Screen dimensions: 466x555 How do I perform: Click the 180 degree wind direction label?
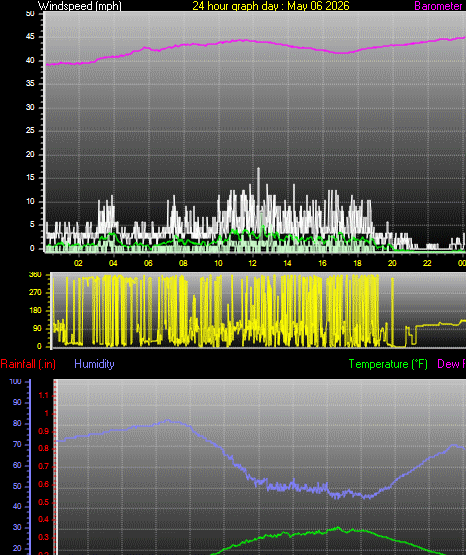point(35,310)
